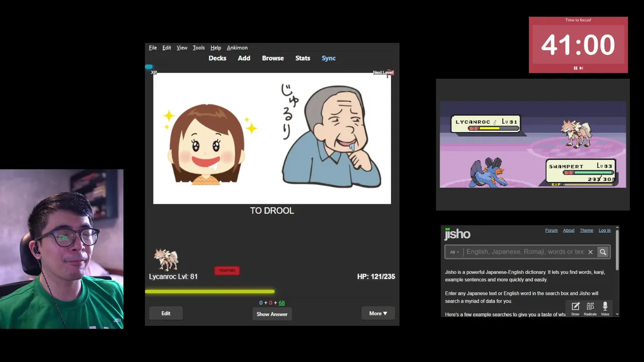
Task: Click the Edit card button
Action: pyautogui.click(x=166, y=313)
